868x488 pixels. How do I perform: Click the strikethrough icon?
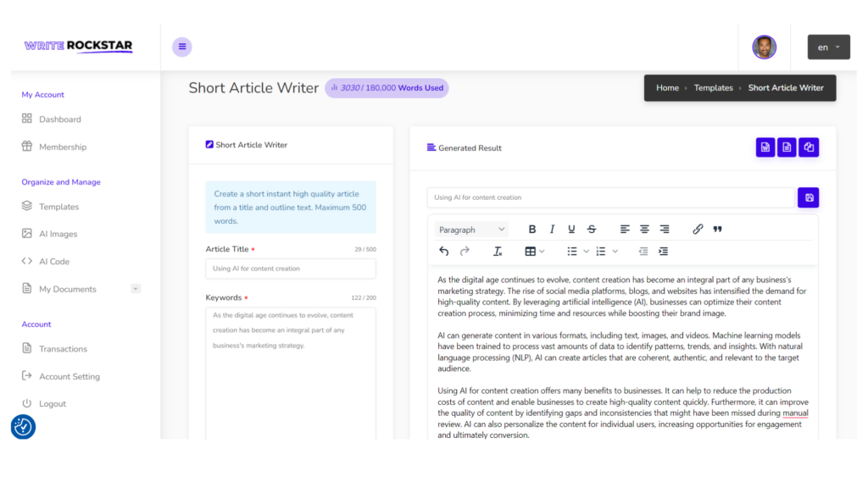592,230
